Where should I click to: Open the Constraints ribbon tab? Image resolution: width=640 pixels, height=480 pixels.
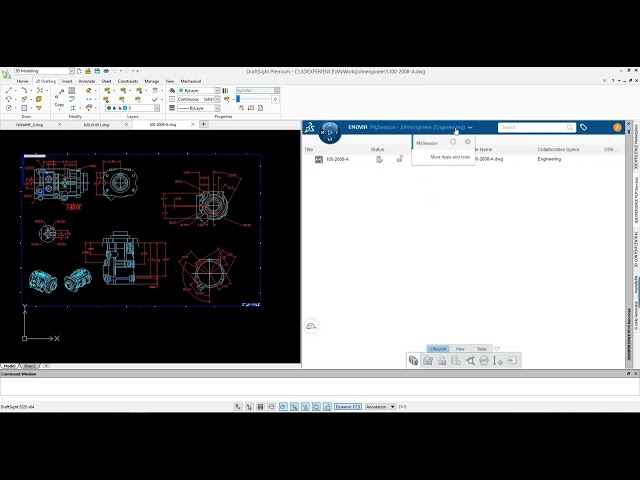point(128,81)
